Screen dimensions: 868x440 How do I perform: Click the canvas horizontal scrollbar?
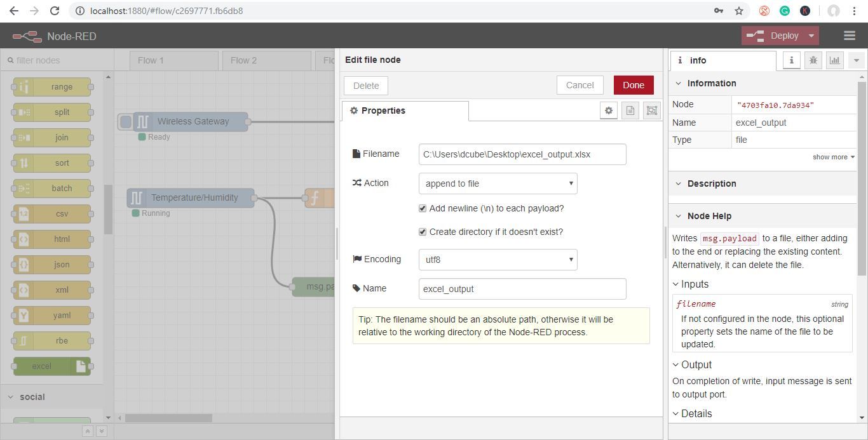(x=168, y=418)
